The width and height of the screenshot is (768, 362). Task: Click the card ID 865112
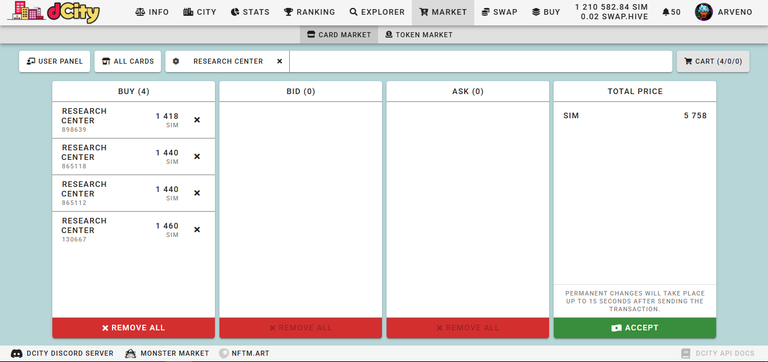point(74,203)
